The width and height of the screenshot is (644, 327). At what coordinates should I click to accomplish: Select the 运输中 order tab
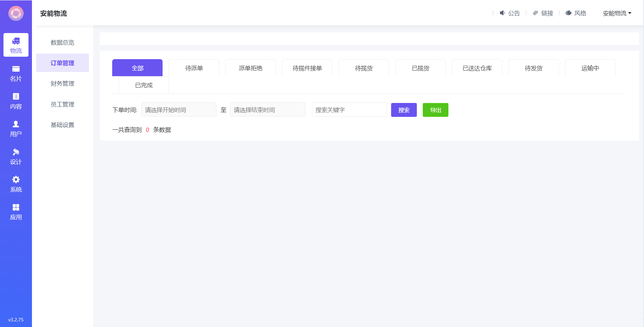pyautogui.click(x=590, y=68)
